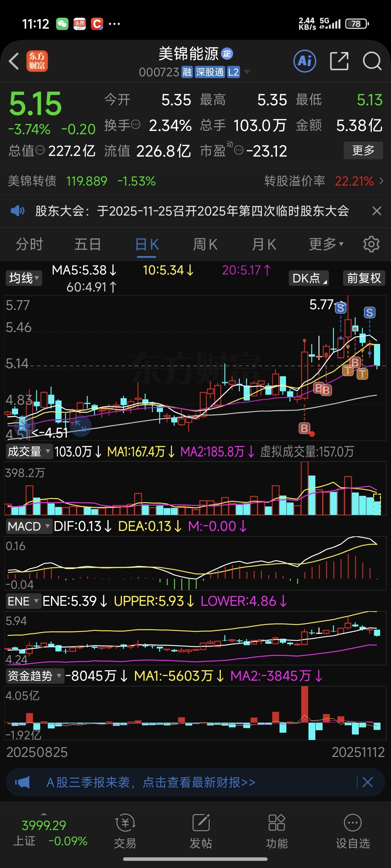Tap the 虚拟成交量:157.0万 label
This screenshot has width=391, height=868.
307,451
